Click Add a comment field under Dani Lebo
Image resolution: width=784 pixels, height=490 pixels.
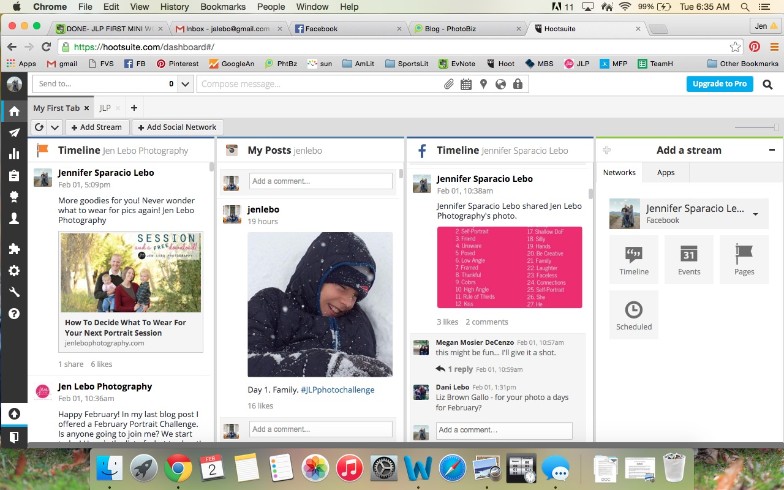[504, 430]
